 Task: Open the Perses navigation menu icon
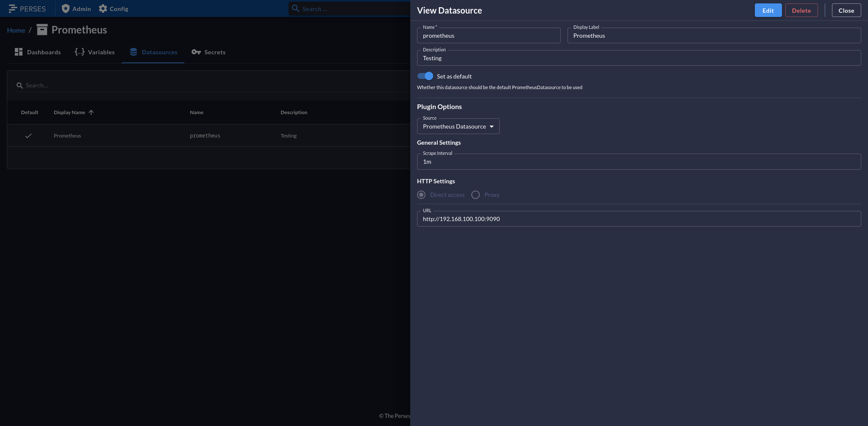click(x=14, y=8)
